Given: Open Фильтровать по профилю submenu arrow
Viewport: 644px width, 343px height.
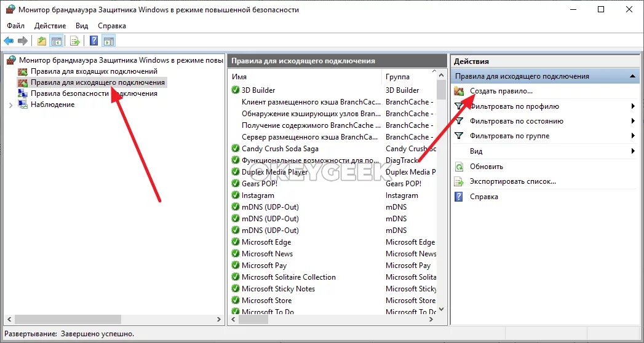Looking at the screenshot, I should (634, 106).
